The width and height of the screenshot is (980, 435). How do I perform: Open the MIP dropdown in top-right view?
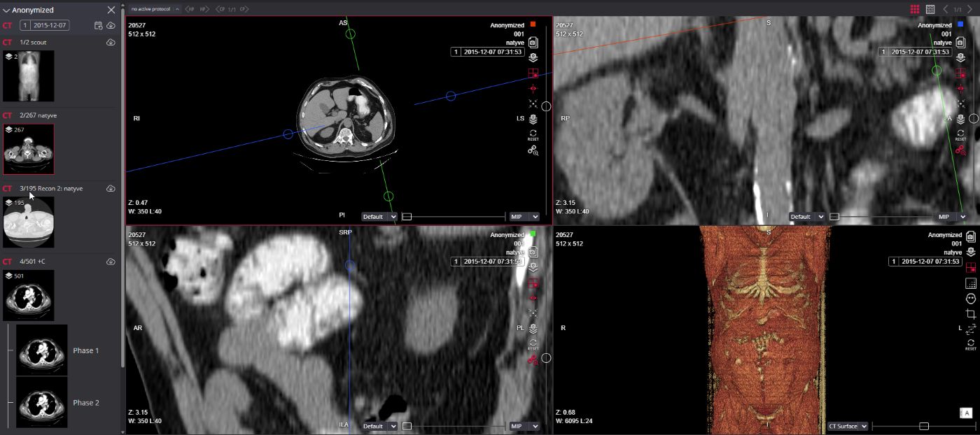point(951,217)
